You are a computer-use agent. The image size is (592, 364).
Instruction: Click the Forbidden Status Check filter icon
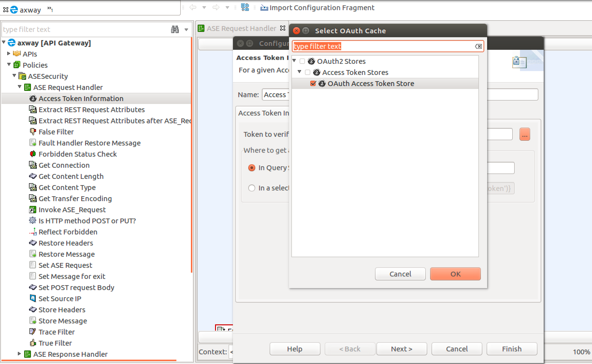pos(33,154)
